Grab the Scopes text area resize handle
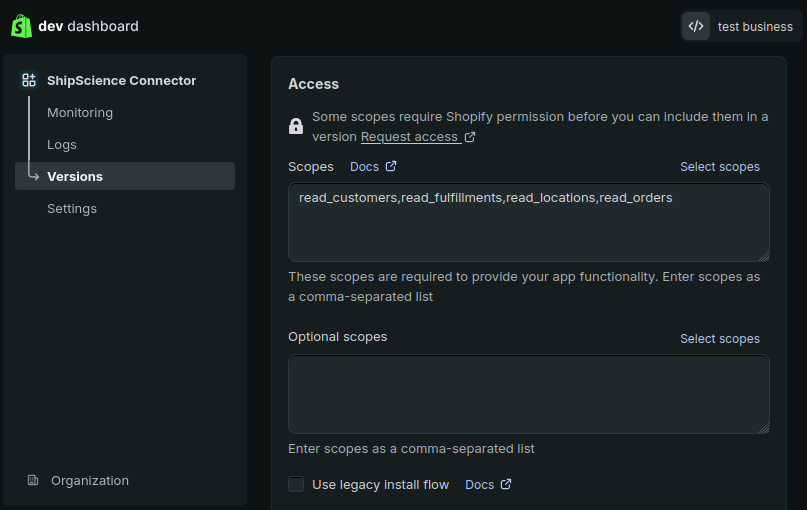807x510 pixels. click(x=764, y=256)
